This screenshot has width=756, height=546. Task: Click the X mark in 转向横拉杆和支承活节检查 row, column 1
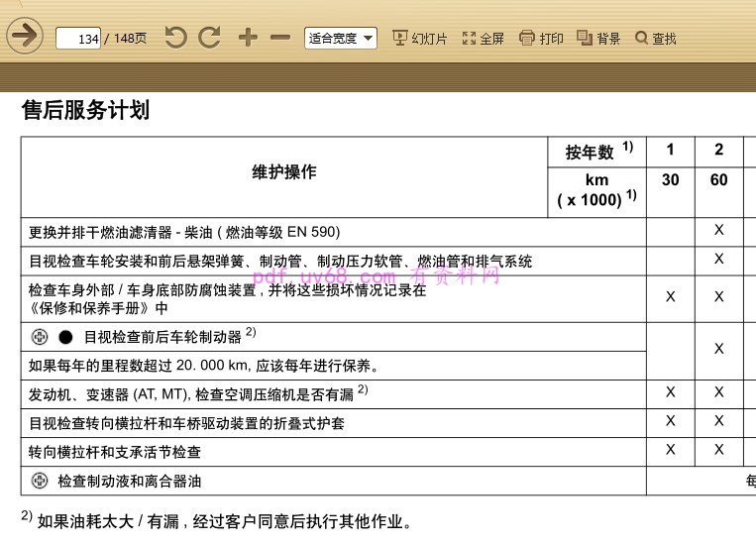click(671, 450)
